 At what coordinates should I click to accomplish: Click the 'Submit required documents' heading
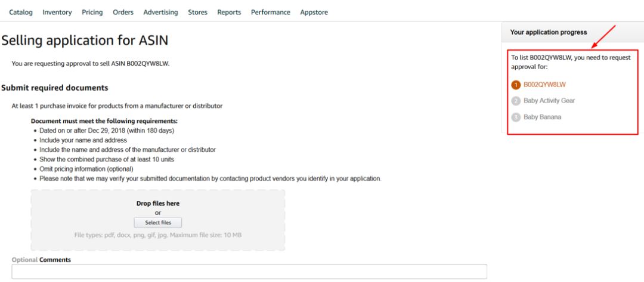point(55,88)
